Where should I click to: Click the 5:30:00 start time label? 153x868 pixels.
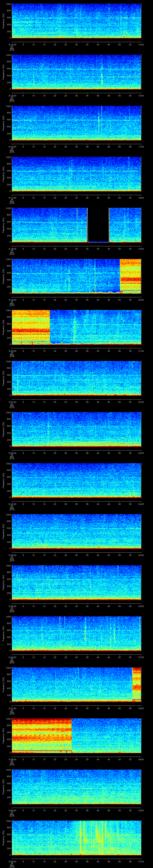(x=12, y=861)
